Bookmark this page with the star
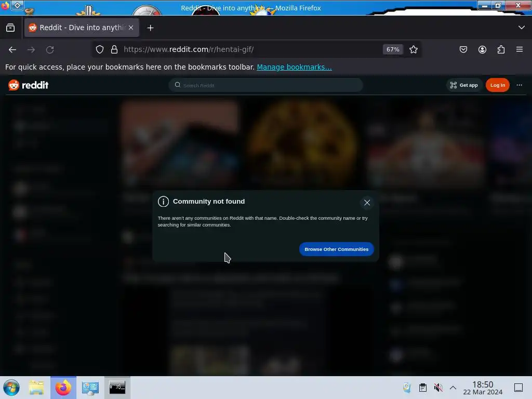This screenshot has height=399, width=532. pos(413,49)
